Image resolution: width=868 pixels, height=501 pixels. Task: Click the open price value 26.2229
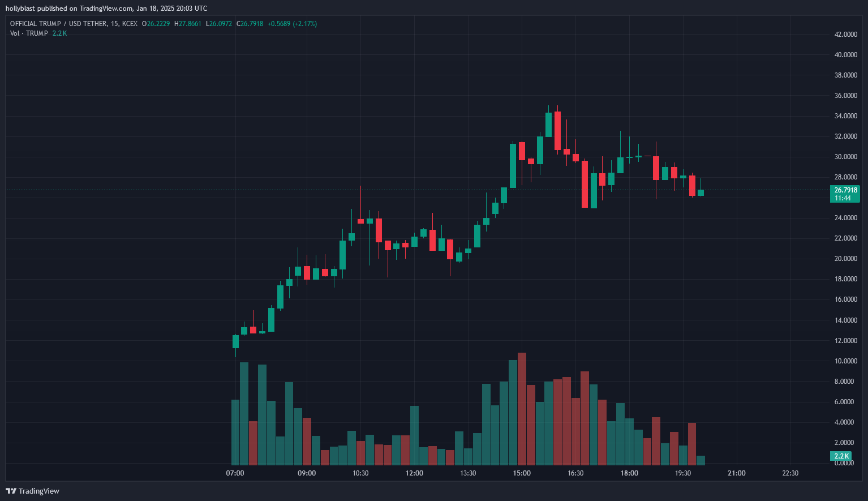[157, 24]
